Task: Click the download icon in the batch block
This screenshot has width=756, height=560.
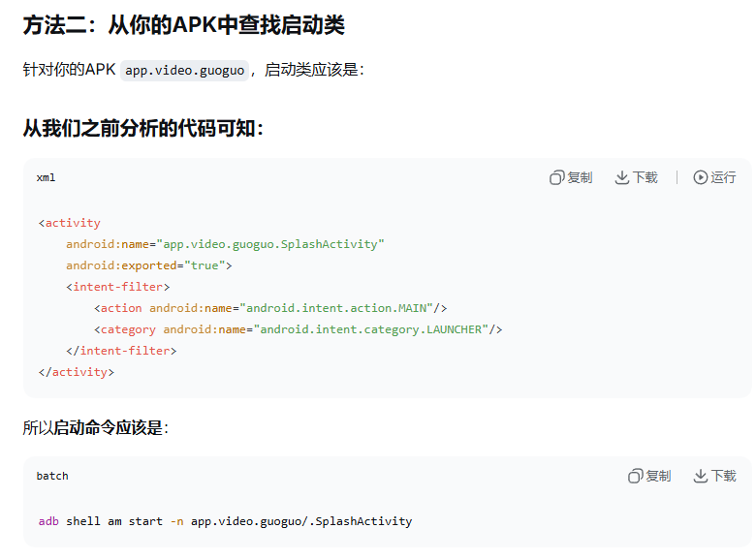Action: coord(700,476)
